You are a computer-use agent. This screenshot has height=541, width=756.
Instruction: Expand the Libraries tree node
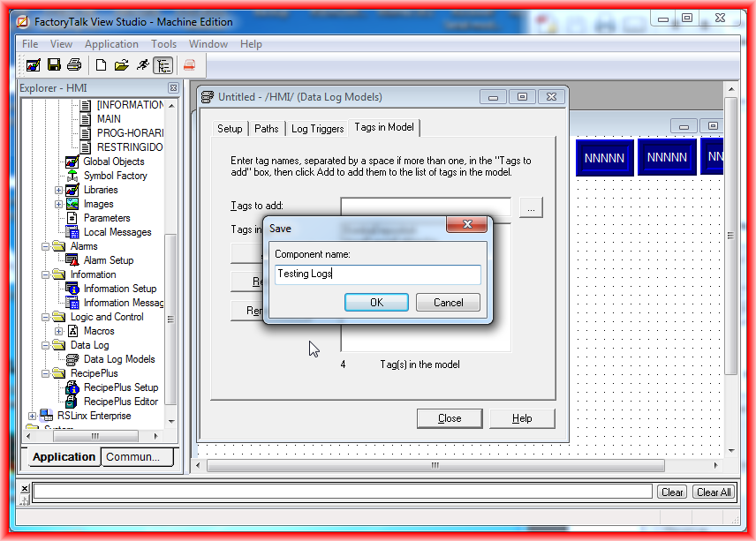pos(59,190)
